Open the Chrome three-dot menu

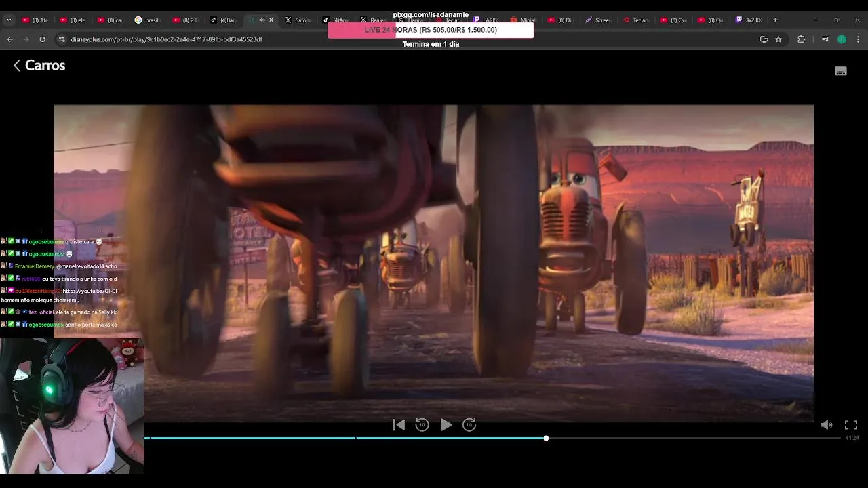pos(856,39)
